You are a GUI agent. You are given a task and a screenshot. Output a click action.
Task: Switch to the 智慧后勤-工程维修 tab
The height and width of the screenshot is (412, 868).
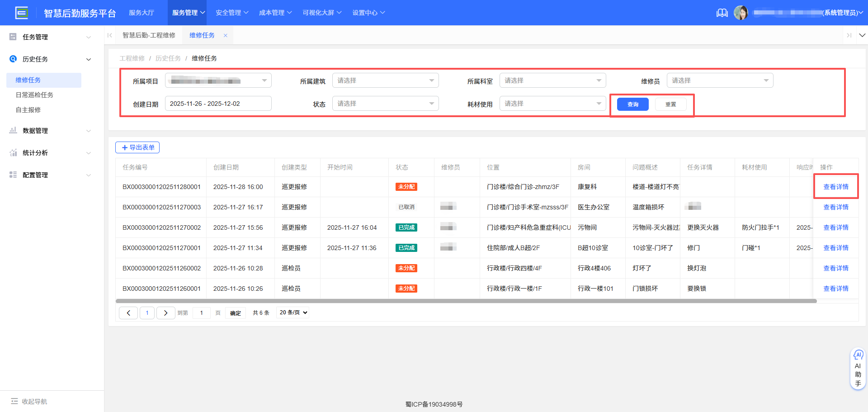pos(149,35)
